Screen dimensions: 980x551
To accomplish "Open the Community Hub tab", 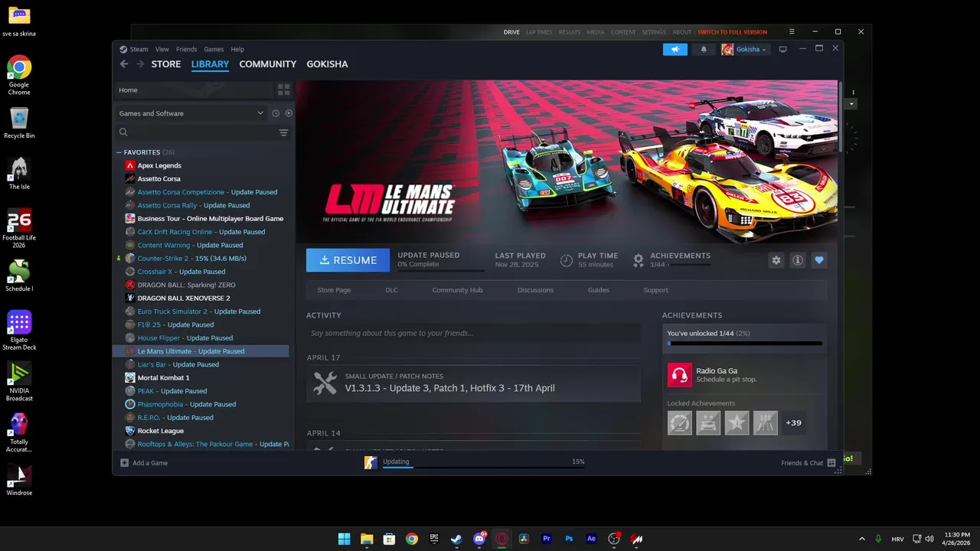I will click(x=457, y=290).
